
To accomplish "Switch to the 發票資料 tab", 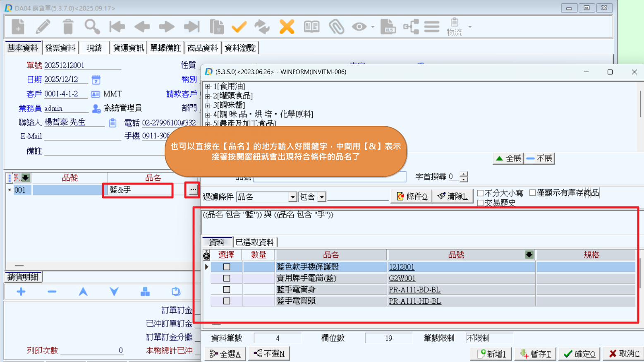I will click(x=60, y=48).
